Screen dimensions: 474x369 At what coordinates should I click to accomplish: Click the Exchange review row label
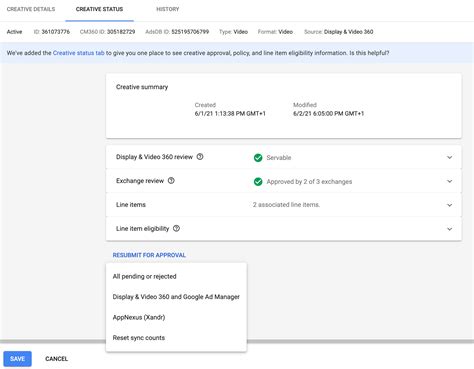pos(140,181)
